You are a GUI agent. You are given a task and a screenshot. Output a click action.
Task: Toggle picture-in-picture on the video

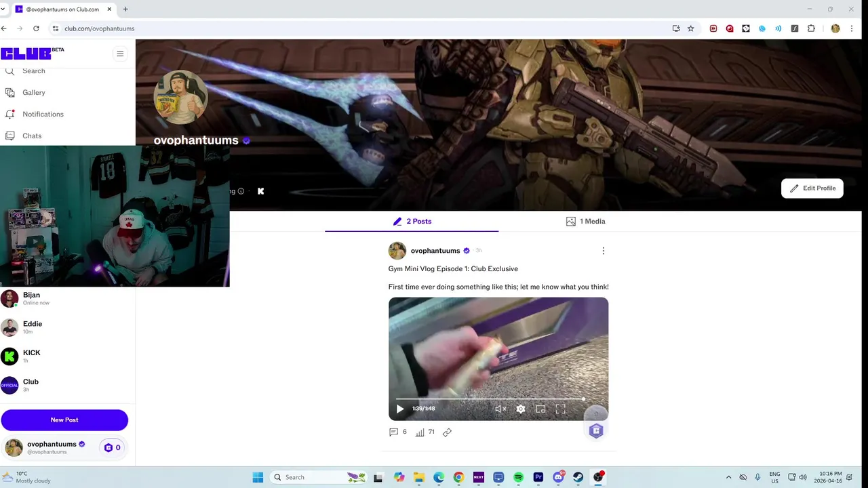click(x=540, y=409)
